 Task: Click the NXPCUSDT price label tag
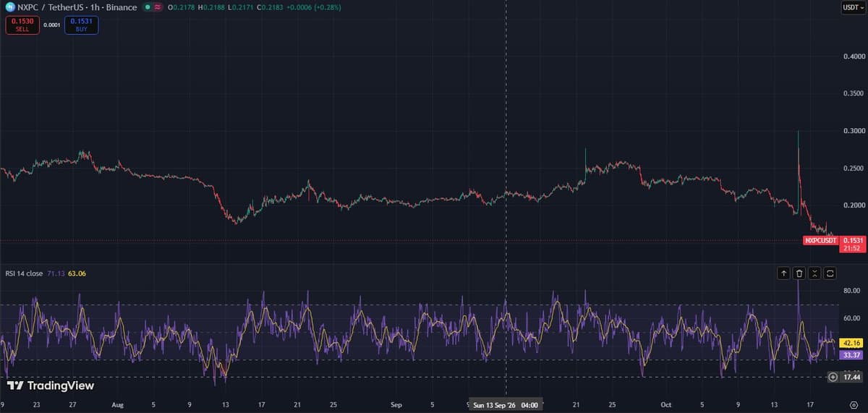pyautogui.click(x=820, y=239)
